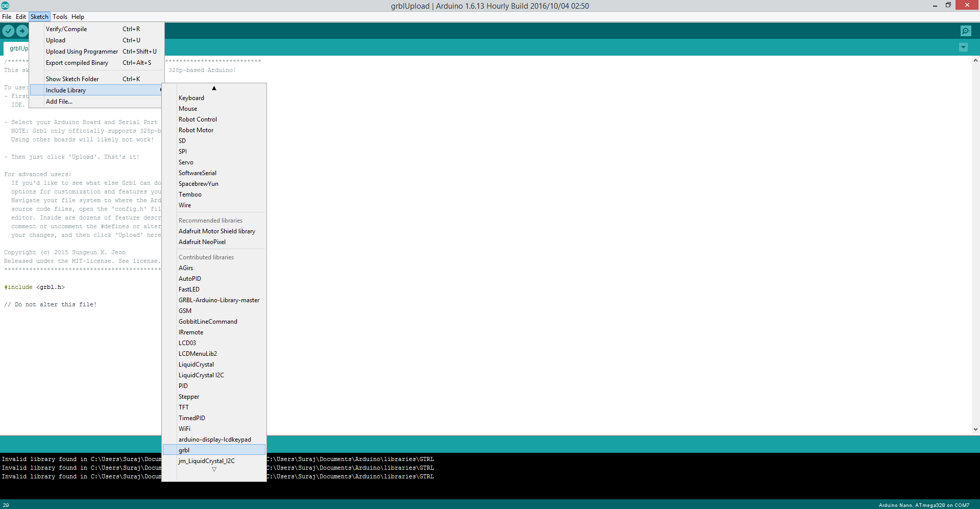Click the Arduino app logo icon
980x509 pixels.
[5, 6]
